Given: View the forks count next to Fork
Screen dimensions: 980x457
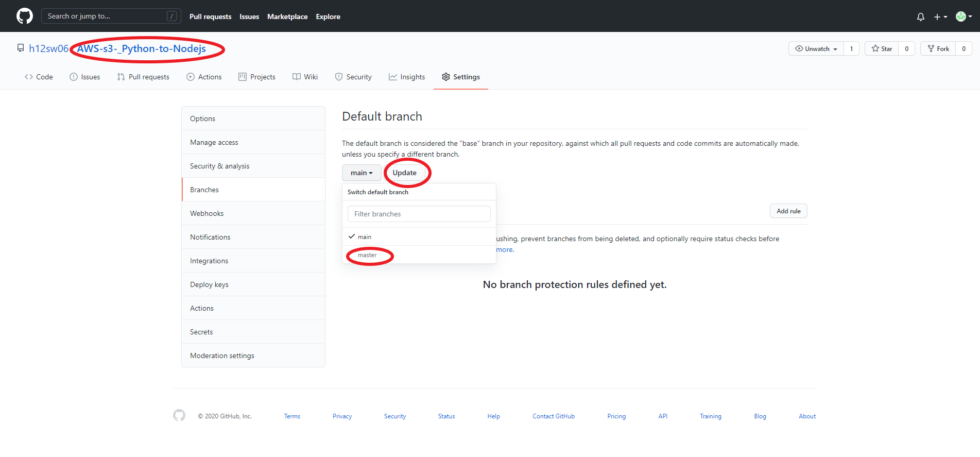Looking at the screenshot, I should pyautogui.click(x=964, y=48).
